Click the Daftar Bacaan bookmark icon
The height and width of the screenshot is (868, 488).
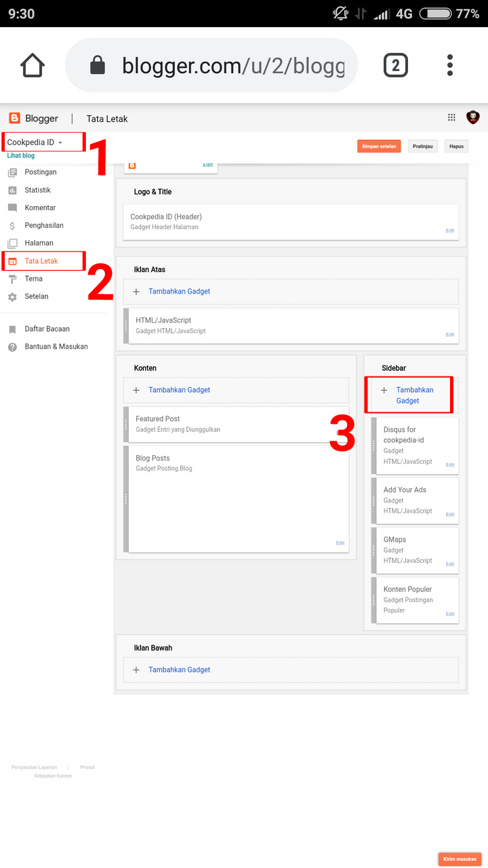pyautogui.click(x=12, y=329)
